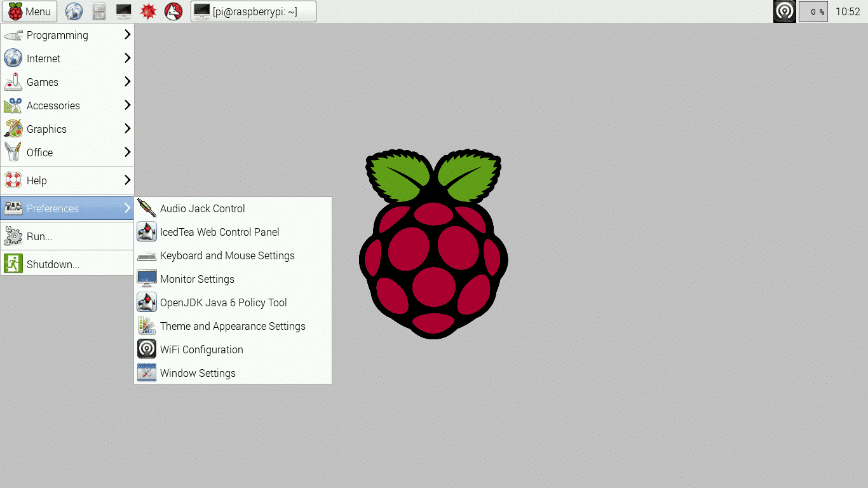This screenshot has height=488, width=868.
Task: Click the Help lifebuoy icon
Action: pyautogui.click(x=13, y=180)
